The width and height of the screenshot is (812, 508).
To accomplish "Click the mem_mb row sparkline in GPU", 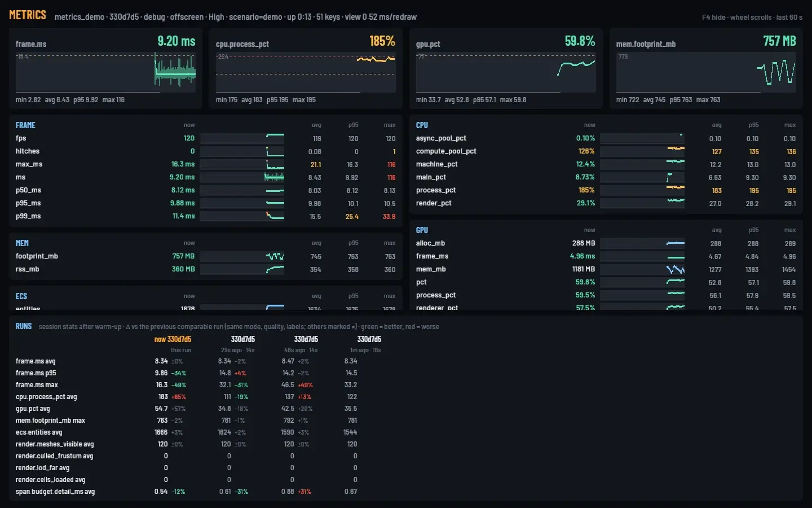I will pos(642,269).
